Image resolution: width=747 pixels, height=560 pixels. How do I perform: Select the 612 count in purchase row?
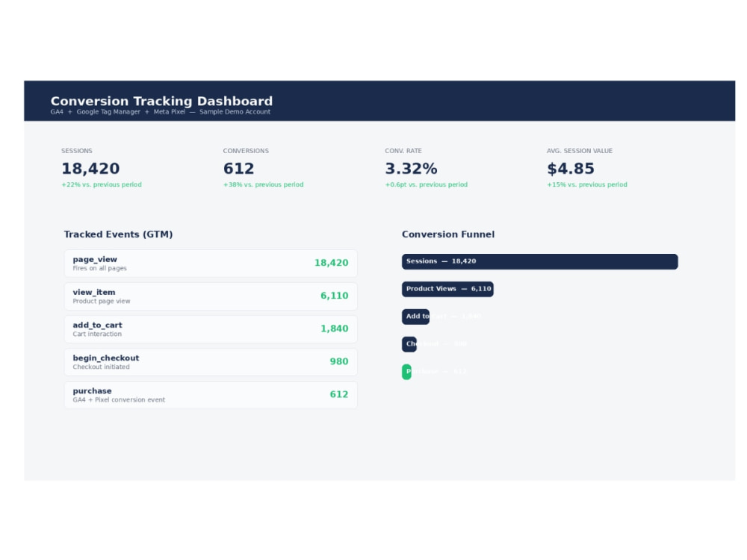pos(339,394)
